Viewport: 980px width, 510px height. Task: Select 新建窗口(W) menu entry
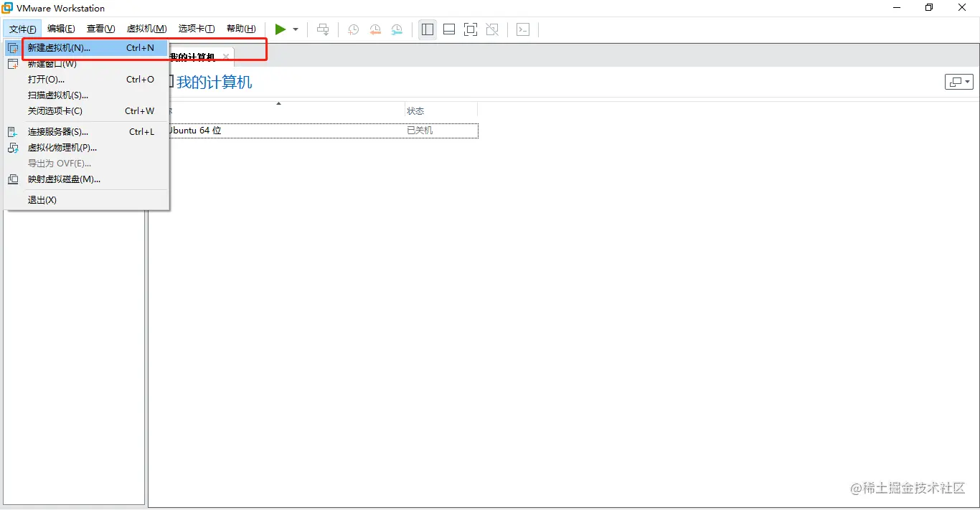[86, 64]
